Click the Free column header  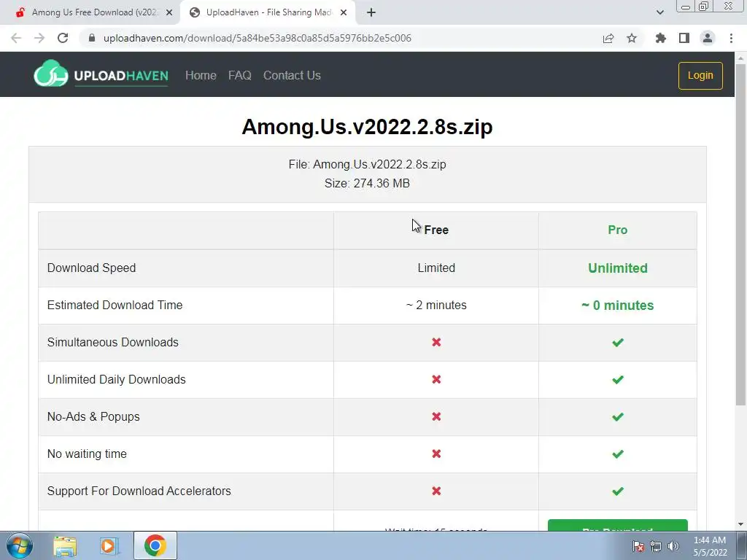436,230
